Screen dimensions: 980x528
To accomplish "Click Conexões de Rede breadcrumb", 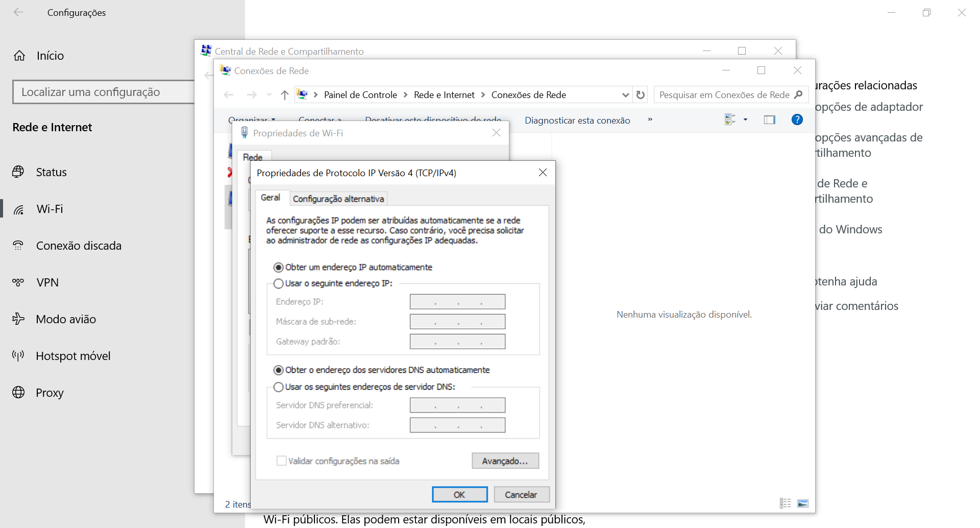I will 529,95.
